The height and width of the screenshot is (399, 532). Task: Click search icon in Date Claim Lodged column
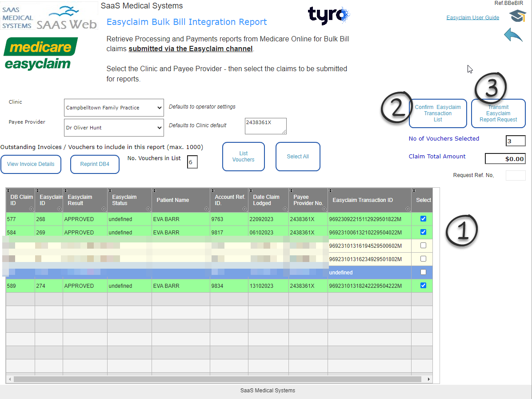(286, 209)
